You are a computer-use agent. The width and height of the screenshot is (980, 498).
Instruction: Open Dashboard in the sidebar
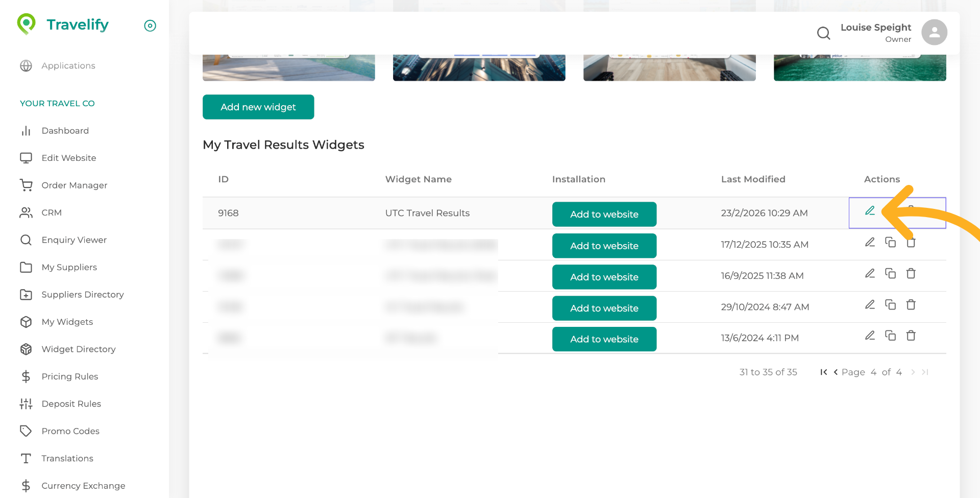coord(65,131)
